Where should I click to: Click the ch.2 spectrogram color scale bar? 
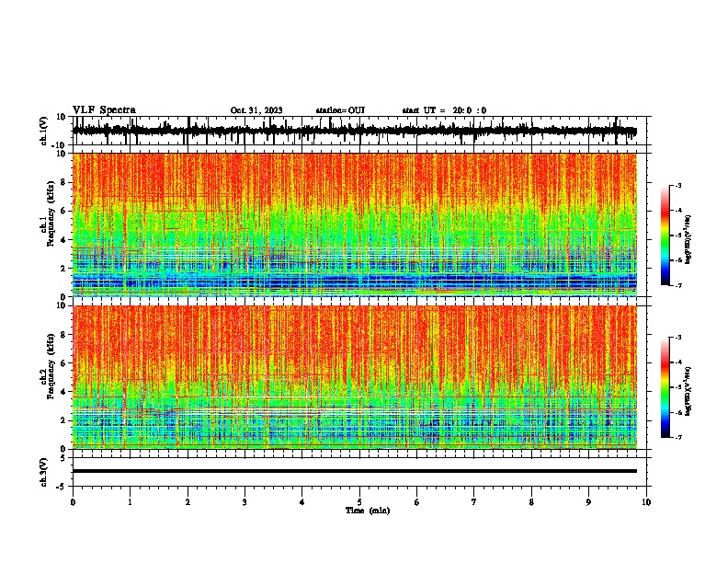click(x=665, y=387)
